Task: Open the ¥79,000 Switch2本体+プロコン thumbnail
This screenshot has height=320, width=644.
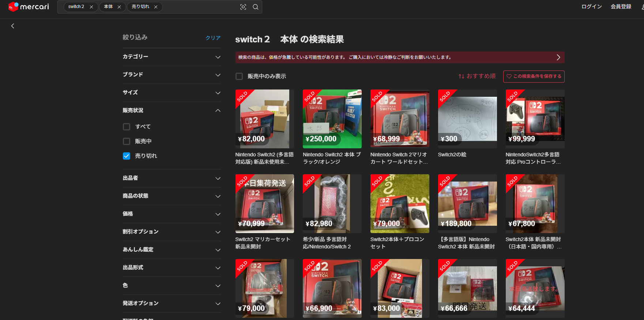Action: (400, 203)
